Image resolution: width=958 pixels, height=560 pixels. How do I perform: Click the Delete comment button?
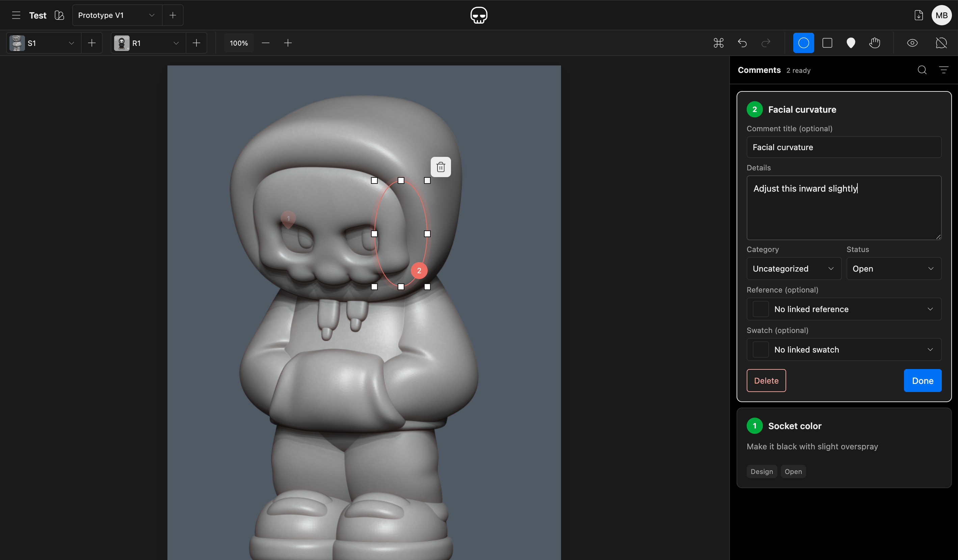(x=766, y=381)
